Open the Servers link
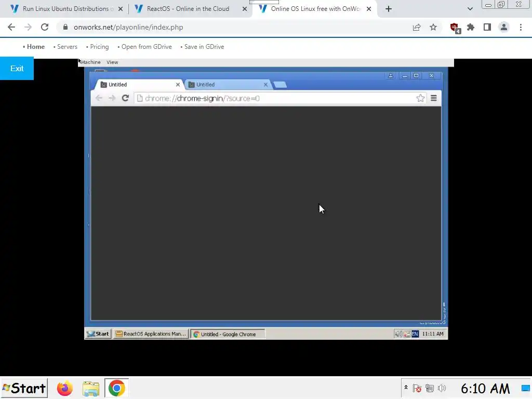The image size is (532, 399). click(67, 47)
